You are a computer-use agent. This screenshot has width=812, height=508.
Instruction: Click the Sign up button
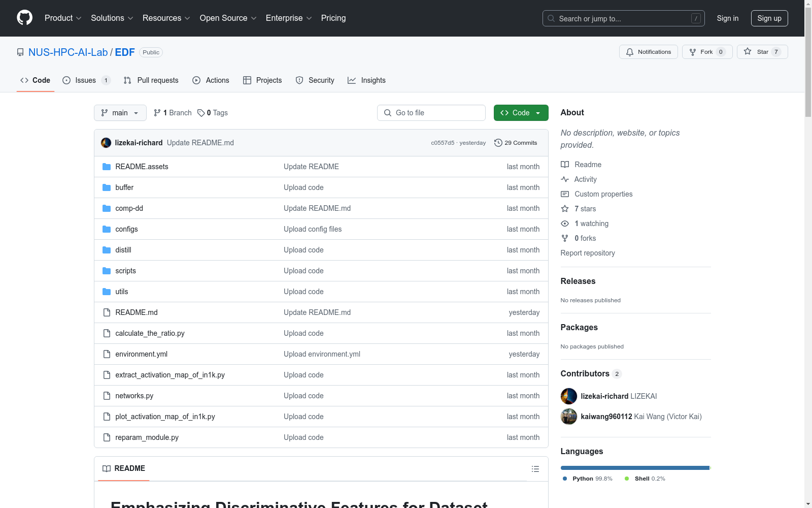(769, 18)
